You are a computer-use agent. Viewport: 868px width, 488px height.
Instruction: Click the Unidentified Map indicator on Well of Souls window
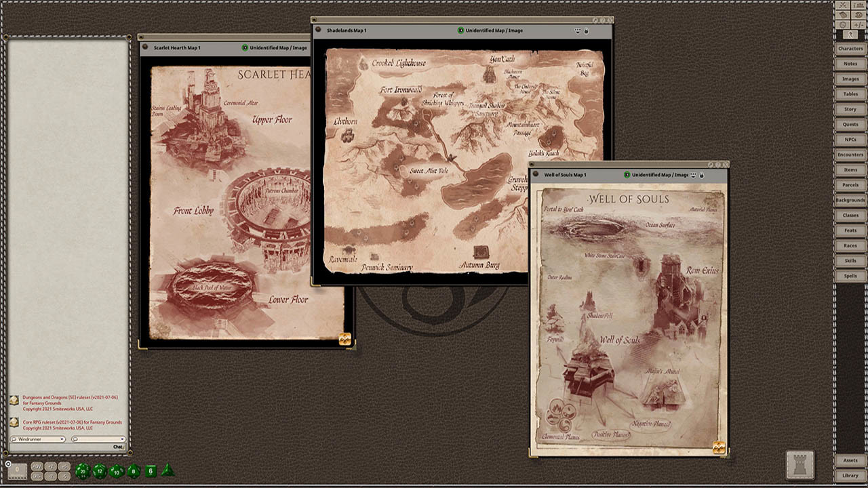[627, 175]
